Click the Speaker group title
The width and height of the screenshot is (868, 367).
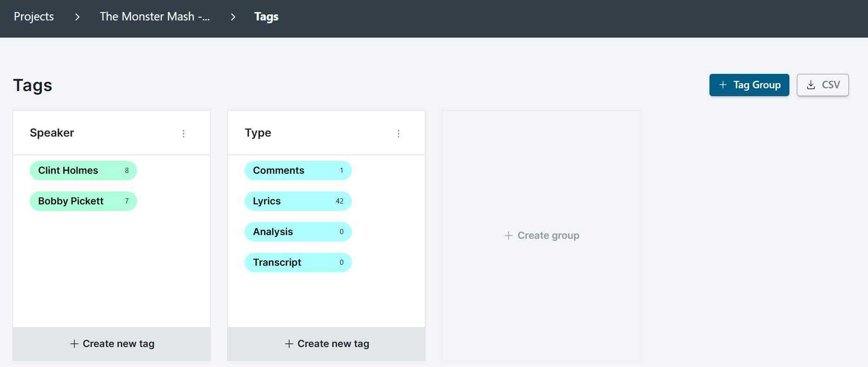[52, 133]
